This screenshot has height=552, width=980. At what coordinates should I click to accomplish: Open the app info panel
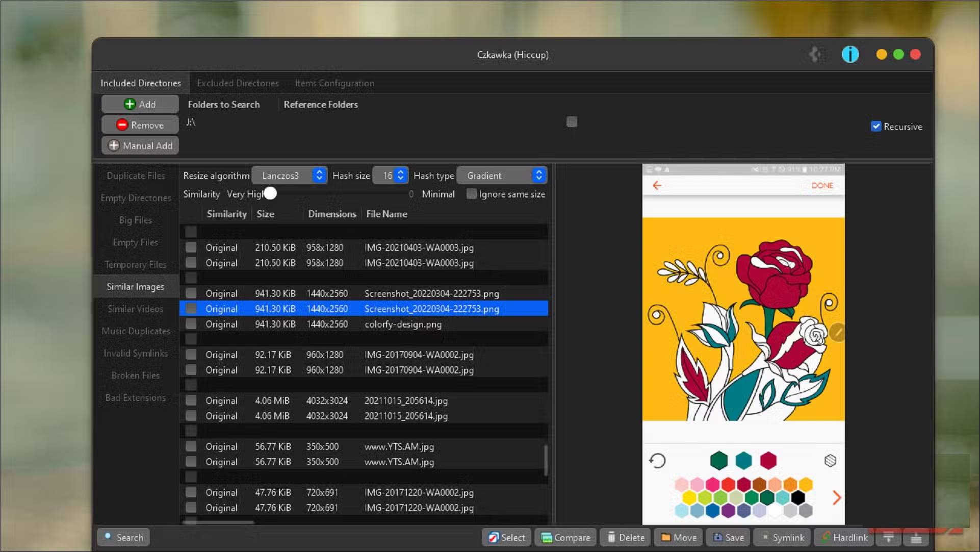pos(850,54)
